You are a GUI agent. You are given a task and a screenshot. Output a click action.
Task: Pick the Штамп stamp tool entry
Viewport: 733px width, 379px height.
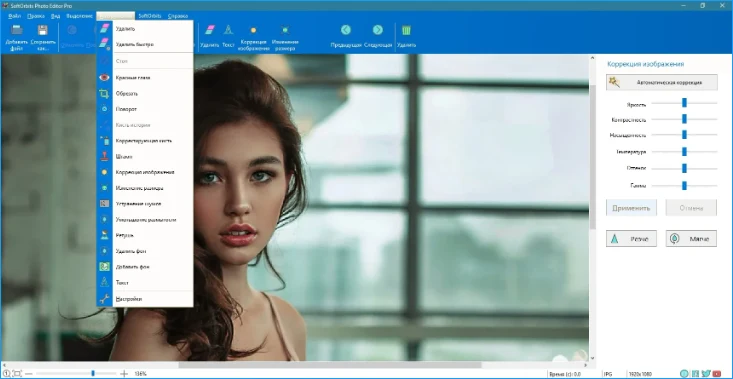(145, 157)
